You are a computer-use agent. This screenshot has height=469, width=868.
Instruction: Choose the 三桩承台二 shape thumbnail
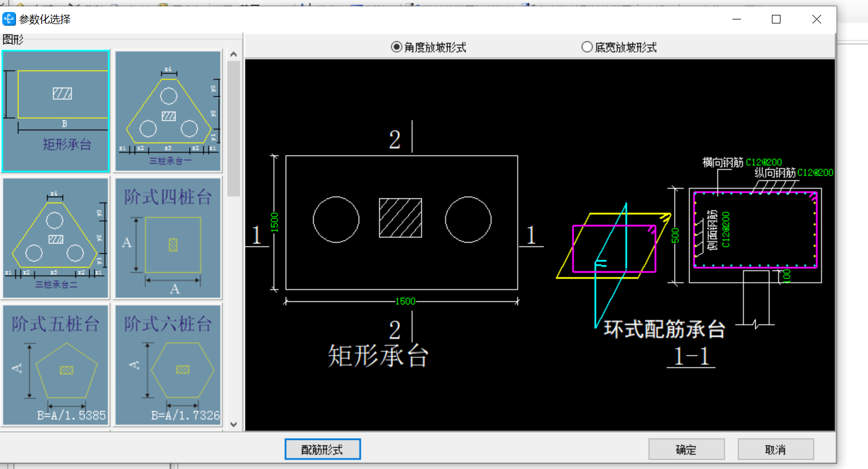[x=56, y=238]
